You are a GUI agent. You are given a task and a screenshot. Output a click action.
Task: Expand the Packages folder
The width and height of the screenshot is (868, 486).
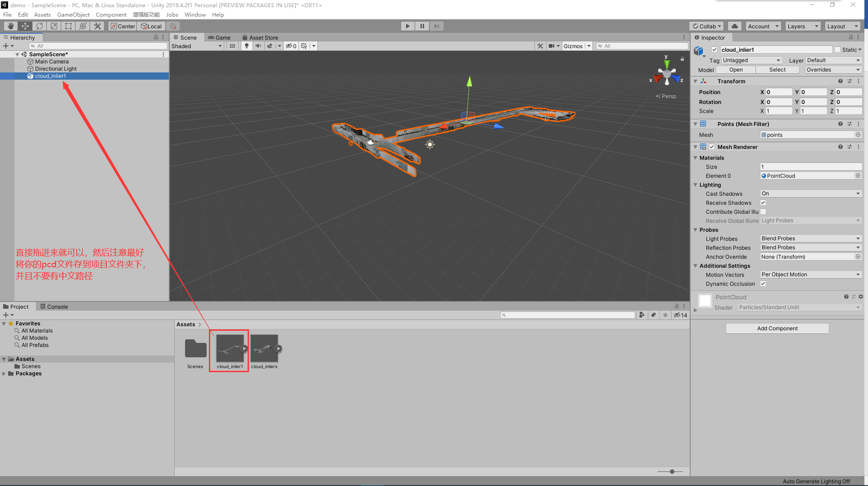coord(4,373)
